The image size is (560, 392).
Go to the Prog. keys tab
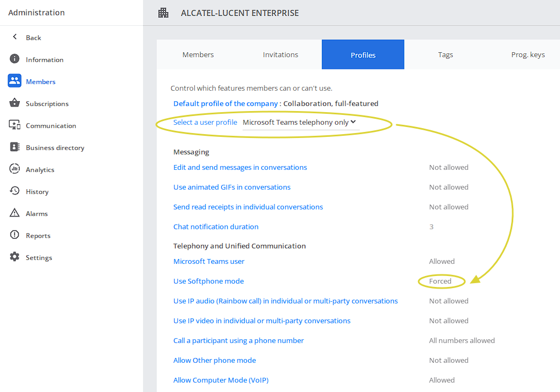coord(528,54)
